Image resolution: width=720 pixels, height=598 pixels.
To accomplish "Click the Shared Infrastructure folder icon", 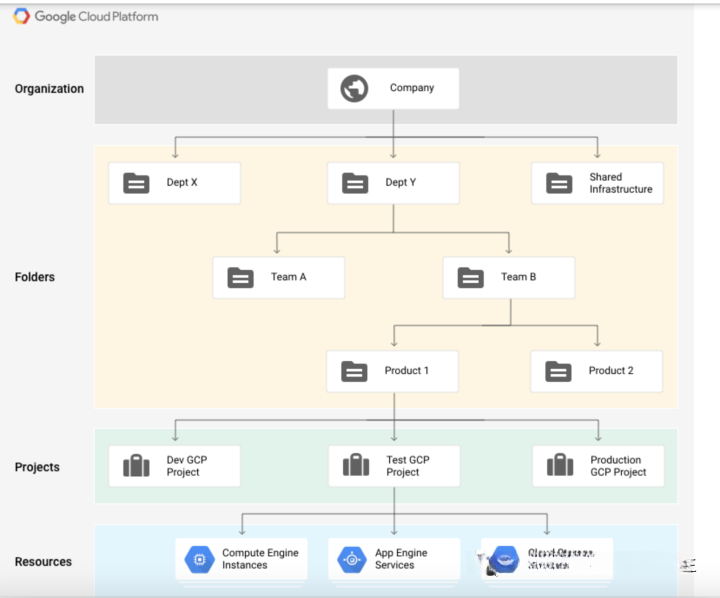I will 559,183.
